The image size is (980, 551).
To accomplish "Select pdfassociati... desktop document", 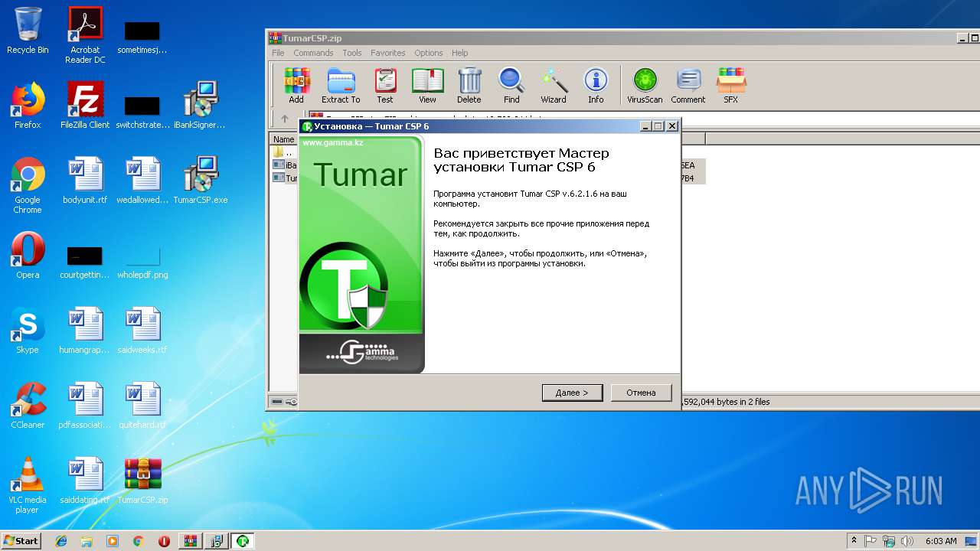I will click(85, 406).
